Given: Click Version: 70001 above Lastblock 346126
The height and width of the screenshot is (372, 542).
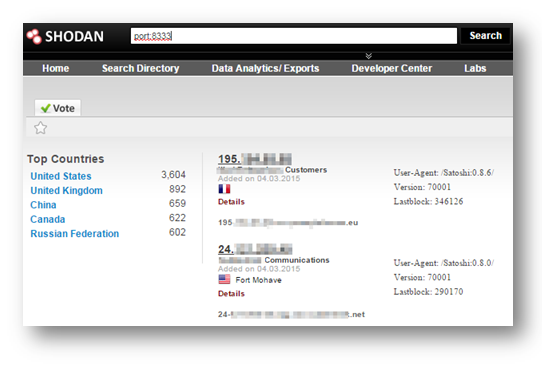Looking at the screenshot, I should (422, 187).
